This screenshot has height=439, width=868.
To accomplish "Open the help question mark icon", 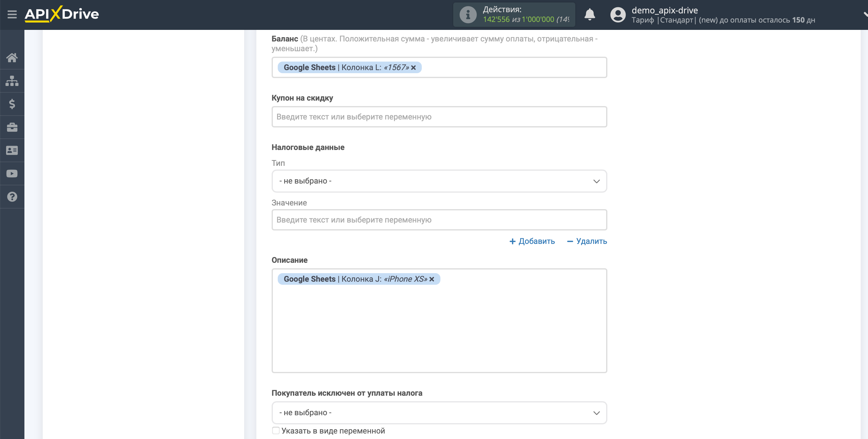I will pyautogui.click(x=12, y=197).
